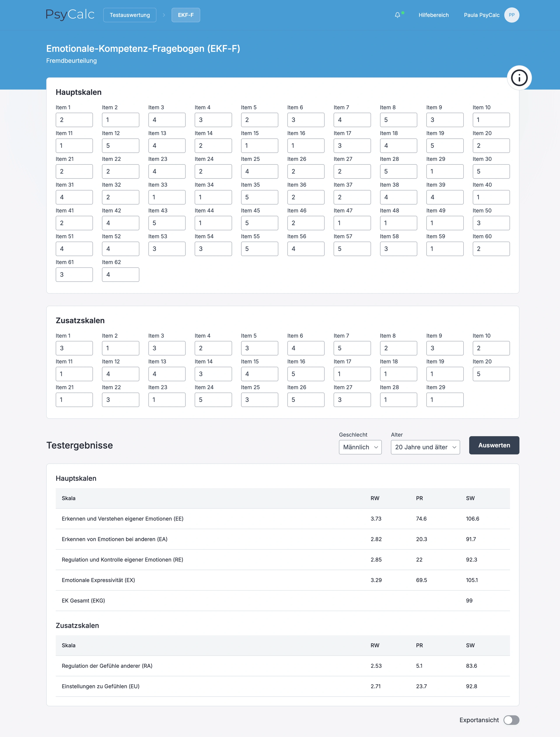Select the EKF-F breadcrumb tab

(x=186, y=15)
